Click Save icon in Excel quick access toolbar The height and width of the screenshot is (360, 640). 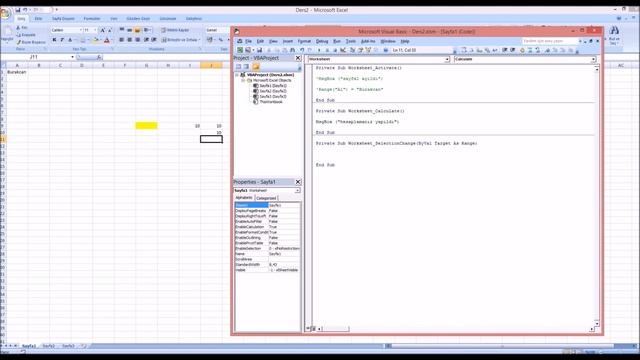[18, 10]
